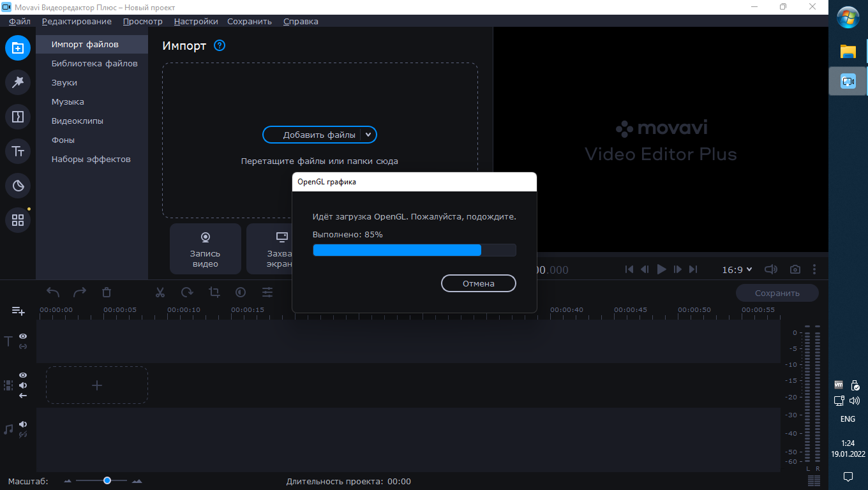Toggle visibility of the title track eye icon
The image size is (868, 490).
tap(23, 336)
